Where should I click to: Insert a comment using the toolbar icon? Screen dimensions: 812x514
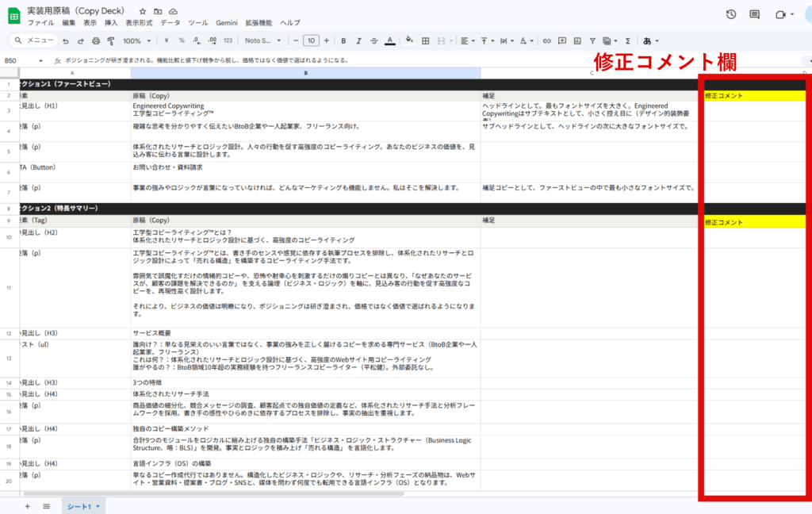562,40
